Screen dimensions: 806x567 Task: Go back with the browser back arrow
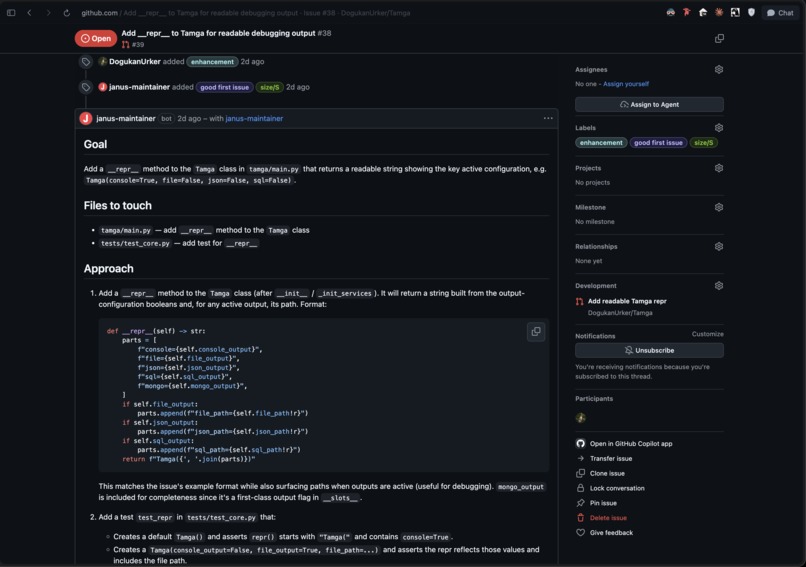click(29, 13)
